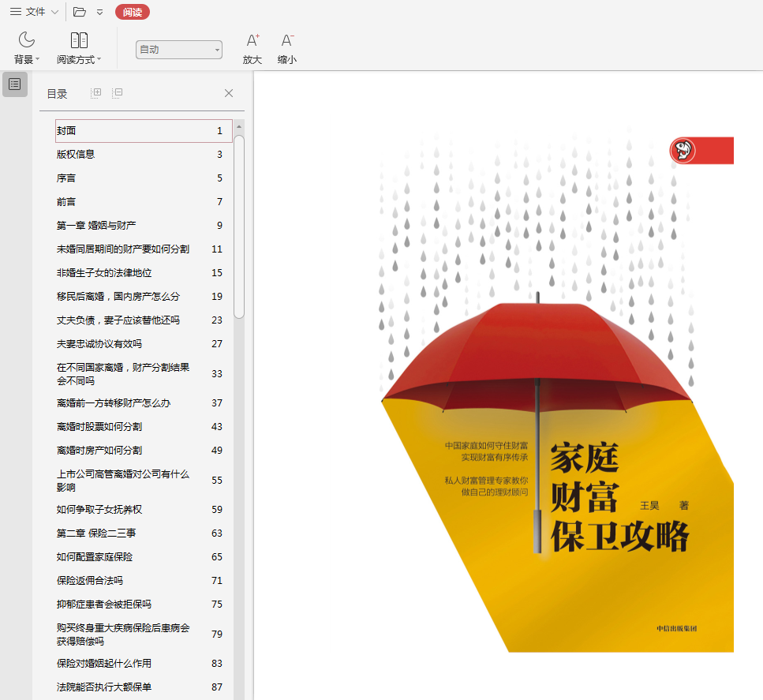
Task: Select 如何争取子女抚养权
Action: click(x=144, y=510)
